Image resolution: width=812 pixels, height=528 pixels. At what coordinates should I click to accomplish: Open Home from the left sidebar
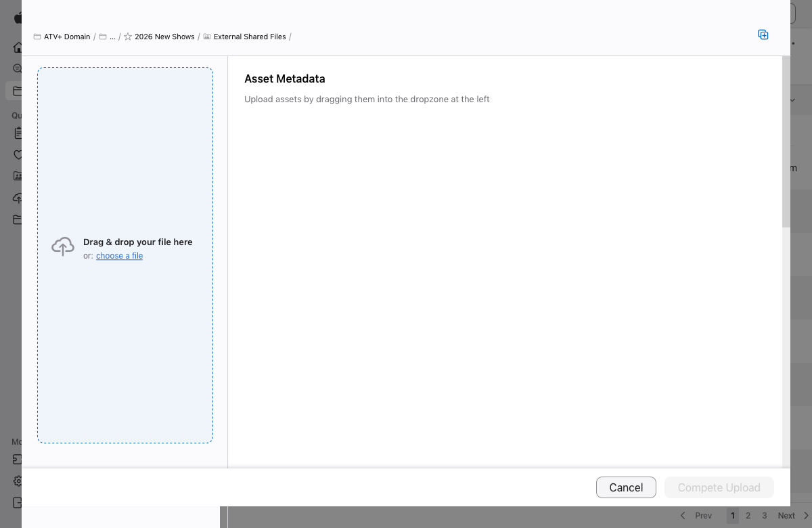pos(18,47)
